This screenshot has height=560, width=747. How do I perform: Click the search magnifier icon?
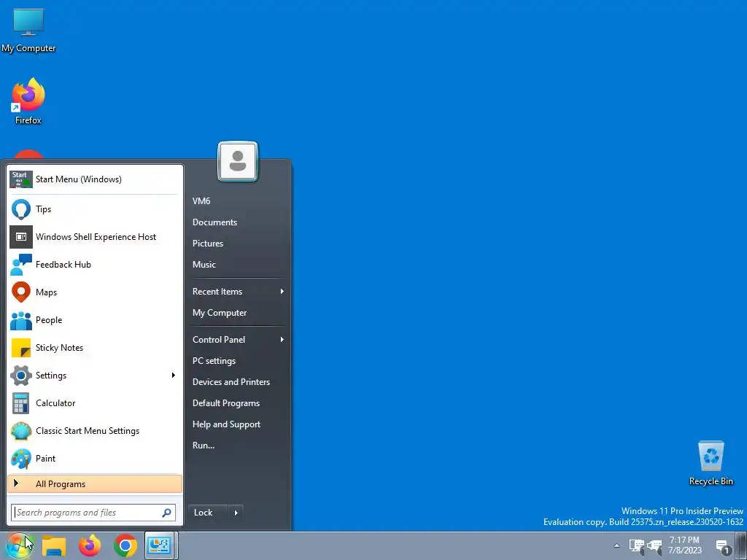(x=166, y=513)
